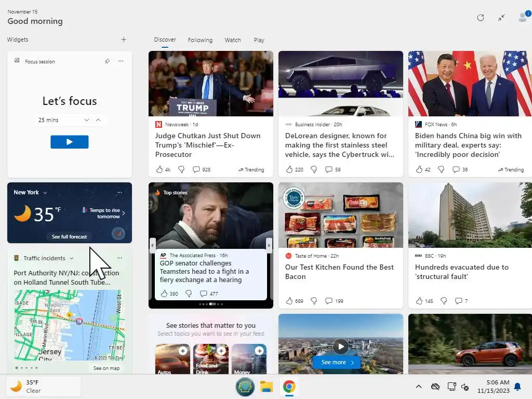532x399 pixels.
Task: Dislike the FOX News Biden story
Action: point(441,169)
